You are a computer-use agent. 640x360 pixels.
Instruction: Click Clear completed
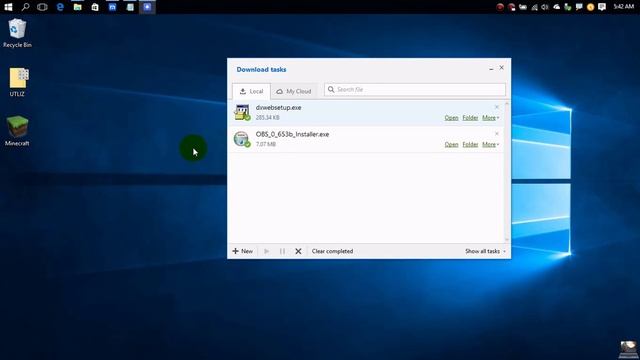point(332,251)
